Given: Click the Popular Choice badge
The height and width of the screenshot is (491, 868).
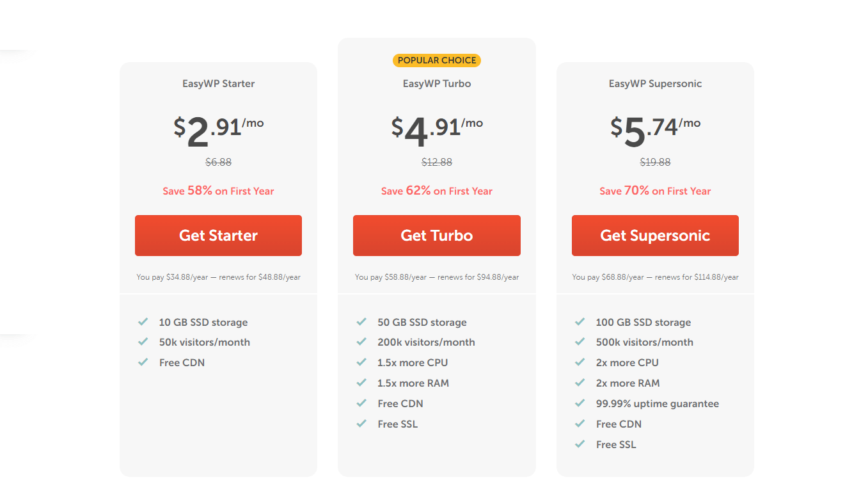Looking at the screenshot, I should coord(437,60).
